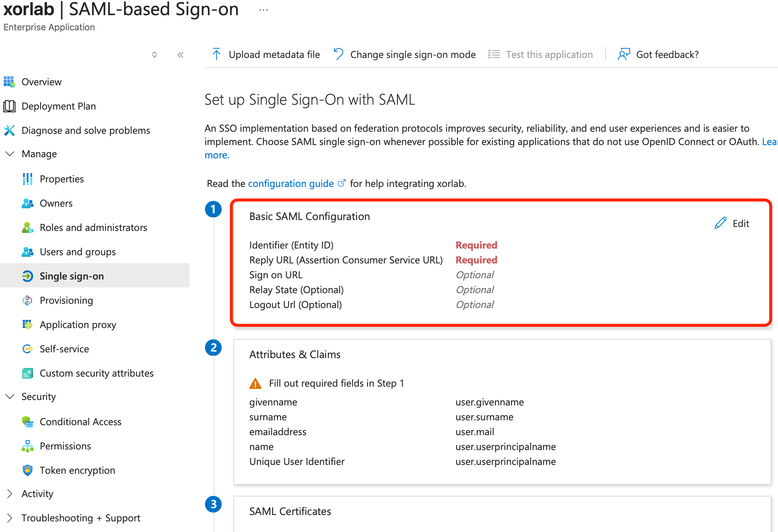The width and height of the screenshot is (778, 532).
Task: Click the Properties bars icon
Action: [27, 179]
